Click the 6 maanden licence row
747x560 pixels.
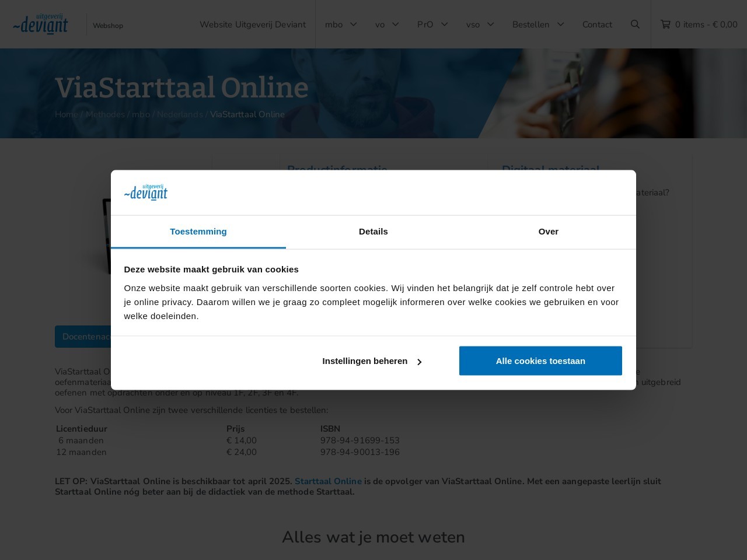click(x=81, y=440)
